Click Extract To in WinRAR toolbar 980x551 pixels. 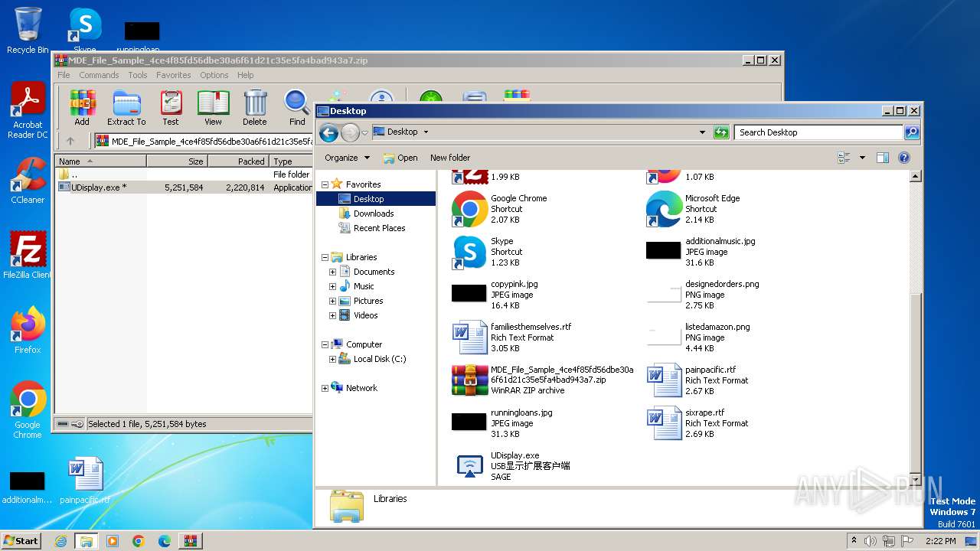point(126,108)
